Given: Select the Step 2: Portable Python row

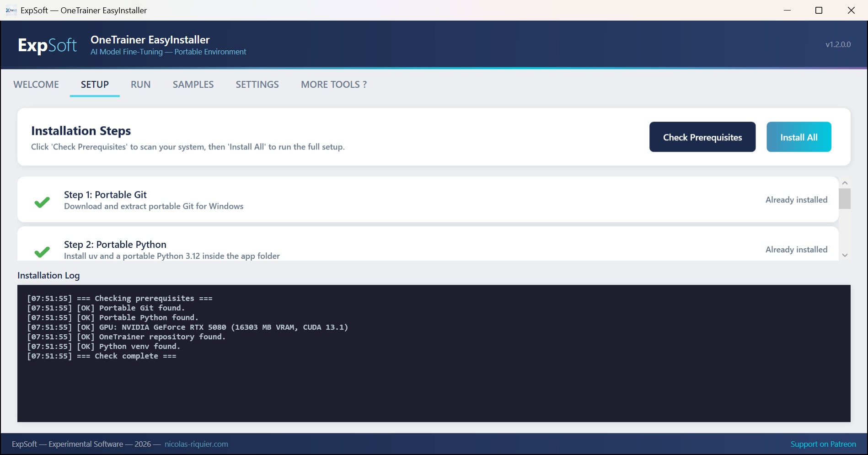Looking at the screenshot, I should tap(428, 244).
